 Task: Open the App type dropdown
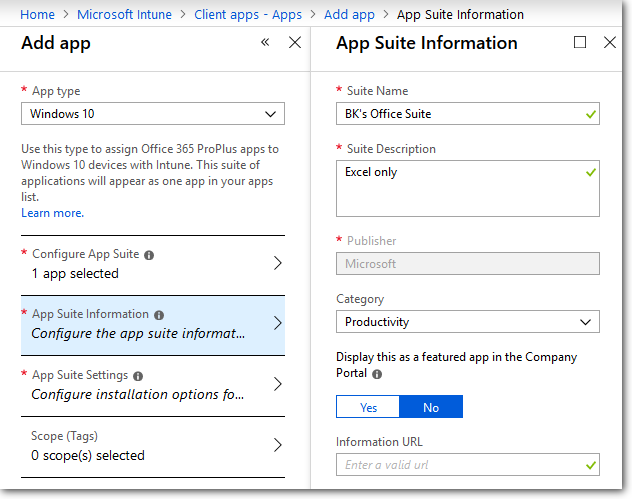tap(152, 114)
